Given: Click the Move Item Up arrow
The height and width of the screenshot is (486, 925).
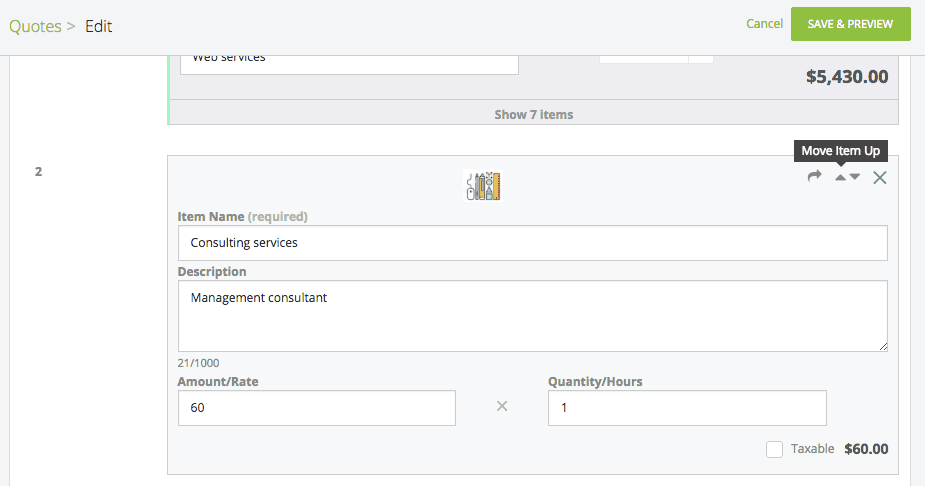Looking at the screenshot, I should 841,177.
